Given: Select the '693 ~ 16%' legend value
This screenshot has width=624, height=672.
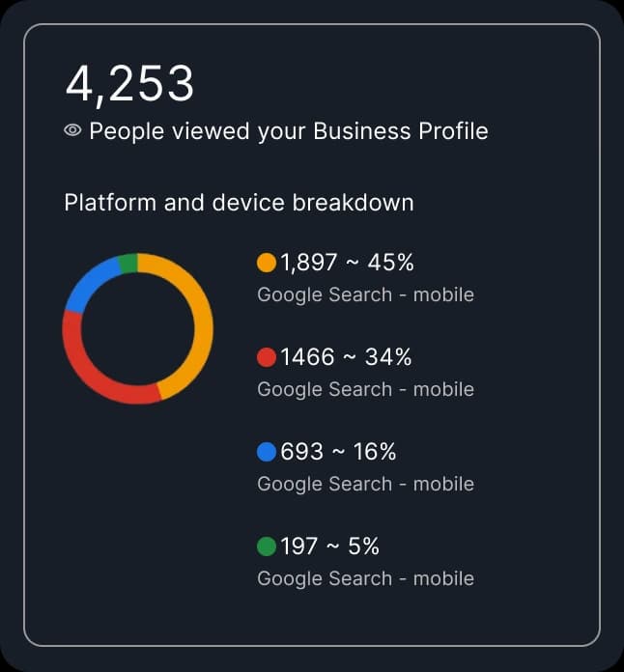Looking at the screenshot, I should point(338,452).
